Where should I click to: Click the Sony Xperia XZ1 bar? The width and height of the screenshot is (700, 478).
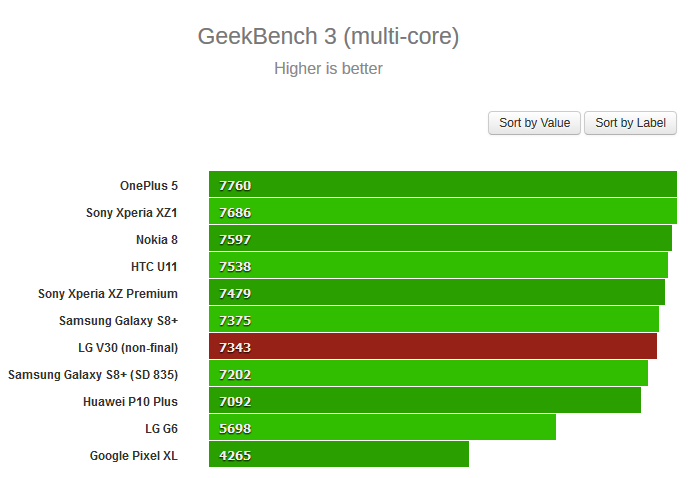(443, 212)
